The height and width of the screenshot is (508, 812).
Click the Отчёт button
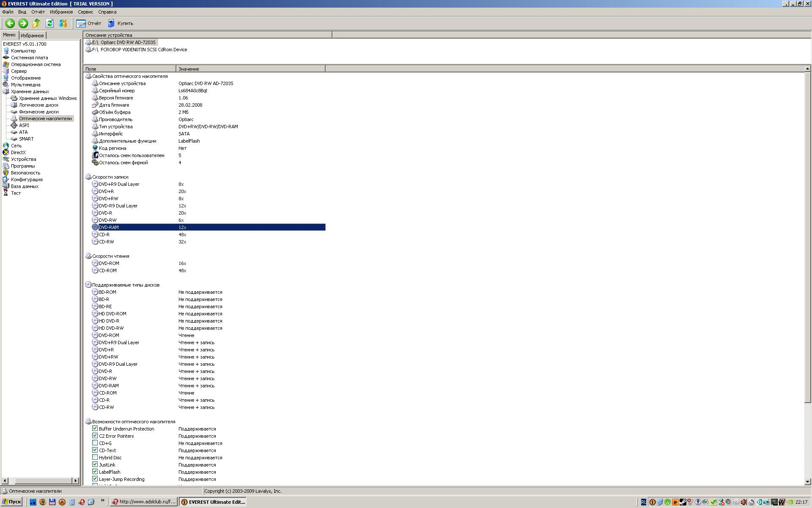(x=89, y=23)
